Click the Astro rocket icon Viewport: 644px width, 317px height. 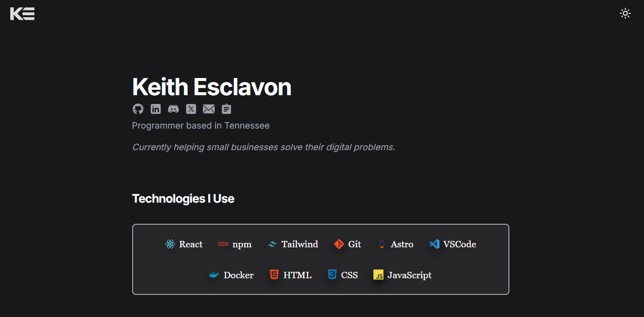tap(382, 244)
